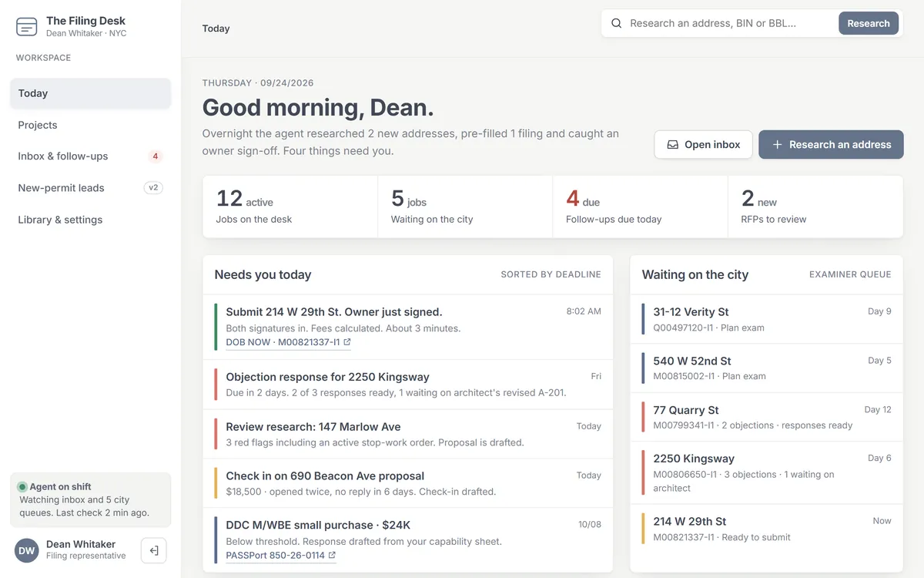Click the Research button in search bar
The image size is (924, 578).
coord(869,23)
